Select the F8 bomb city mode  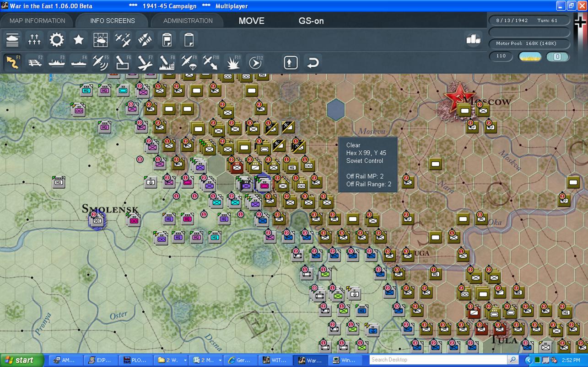click(167, 62)
